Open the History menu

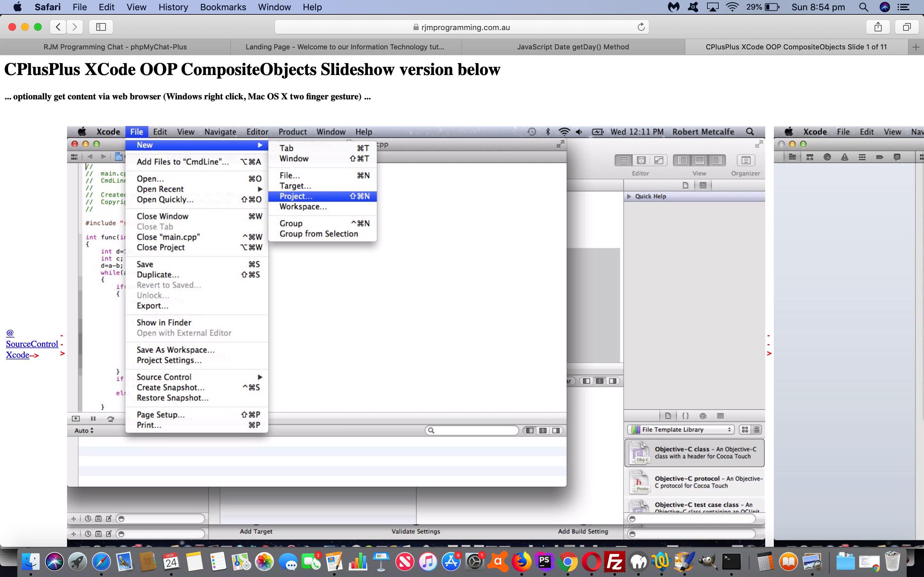[173, 7]
